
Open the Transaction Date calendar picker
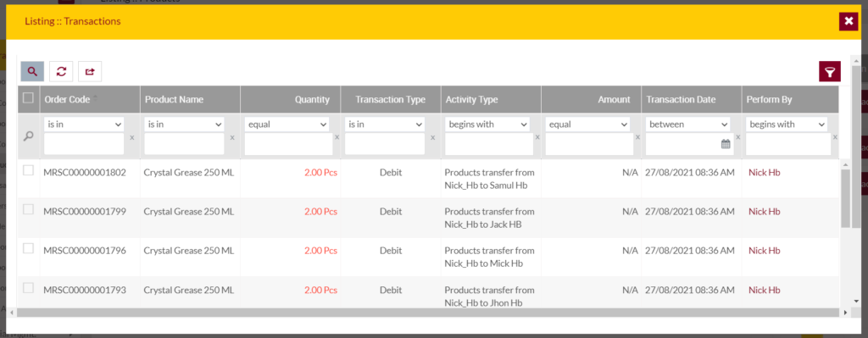pos(726,144)
